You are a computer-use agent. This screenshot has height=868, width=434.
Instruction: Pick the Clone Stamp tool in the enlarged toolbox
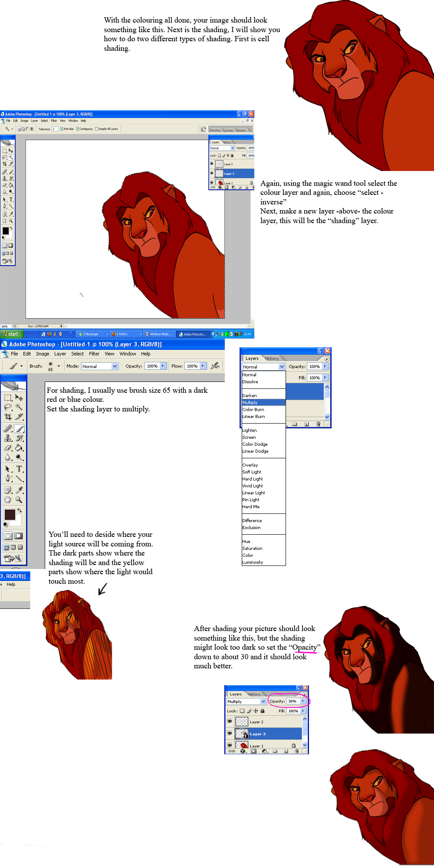(8, 438)
